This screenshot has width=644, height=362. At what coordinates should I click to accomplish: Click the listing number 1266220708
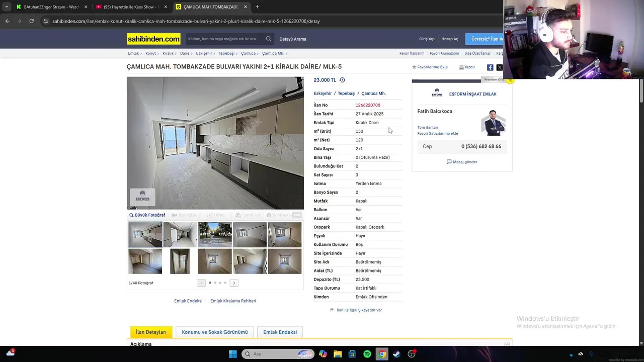click(x=368, y=105)
